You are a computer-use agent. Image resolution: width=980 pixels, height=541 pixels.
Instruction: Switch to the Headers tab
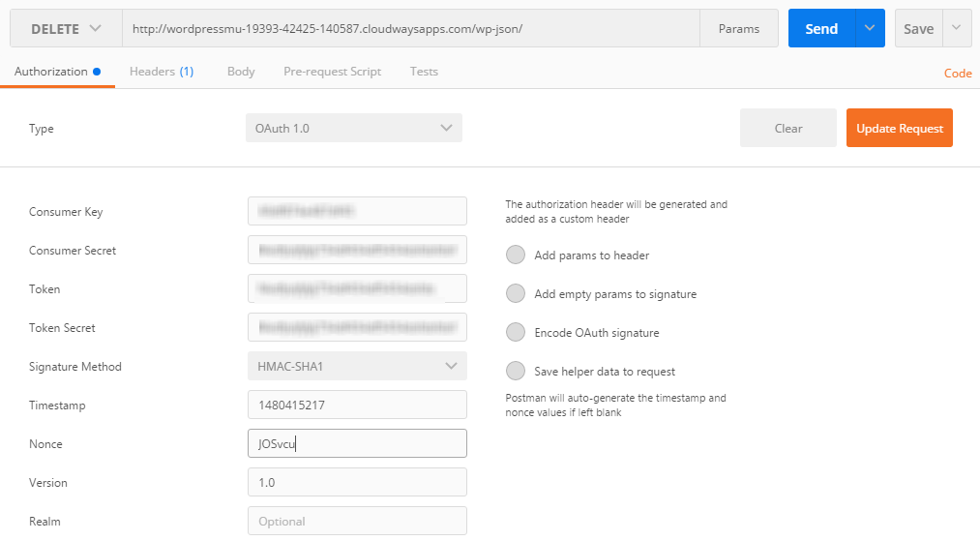[162, 72]
